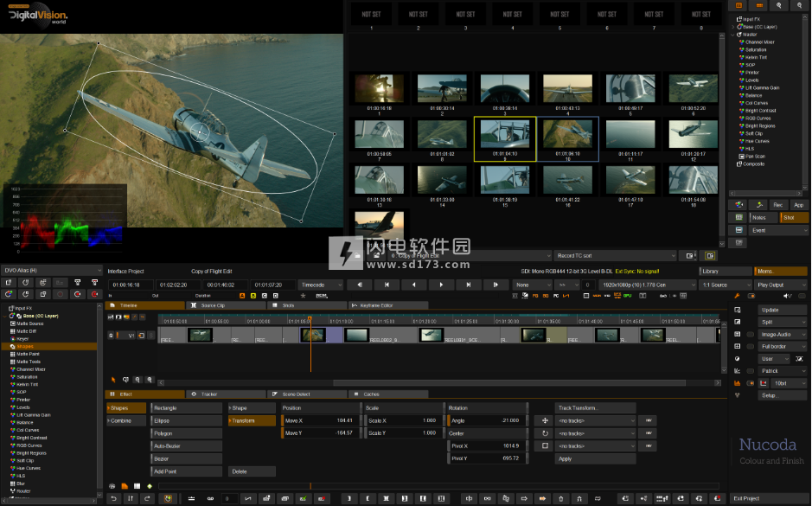Collapse the Base (CC Layer) tree node

4,316
